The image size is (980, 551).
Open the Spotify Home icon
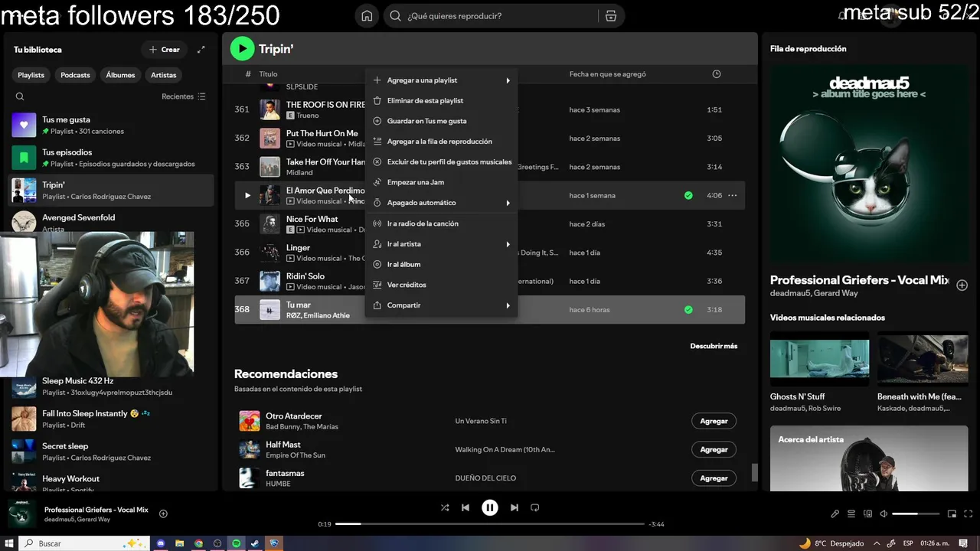tap(367, 16)
